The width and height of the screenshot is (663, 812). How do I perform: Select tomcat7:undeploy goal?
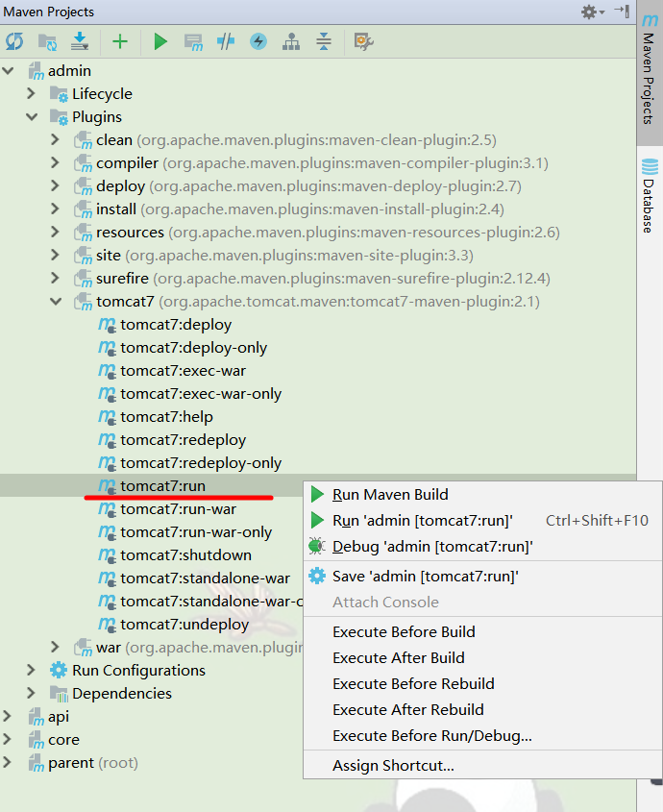tap(184, 625)
